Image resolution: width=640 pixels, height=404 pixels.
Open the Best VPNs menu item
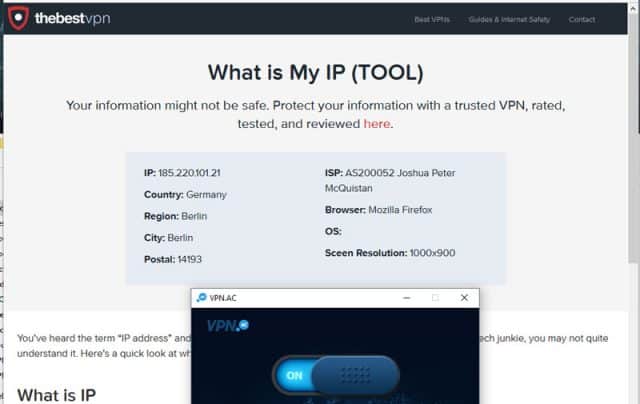point(432,20)
